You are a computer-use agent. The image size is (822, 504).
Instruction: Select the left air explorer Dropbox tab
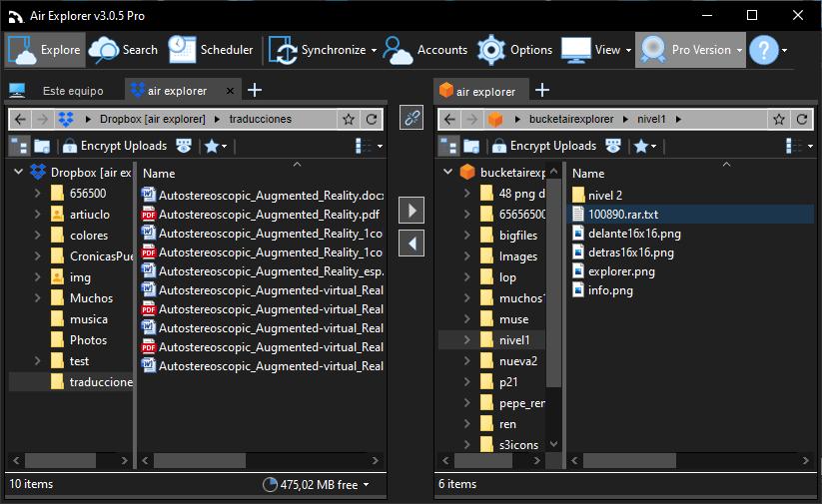click(x=177, y=91)
